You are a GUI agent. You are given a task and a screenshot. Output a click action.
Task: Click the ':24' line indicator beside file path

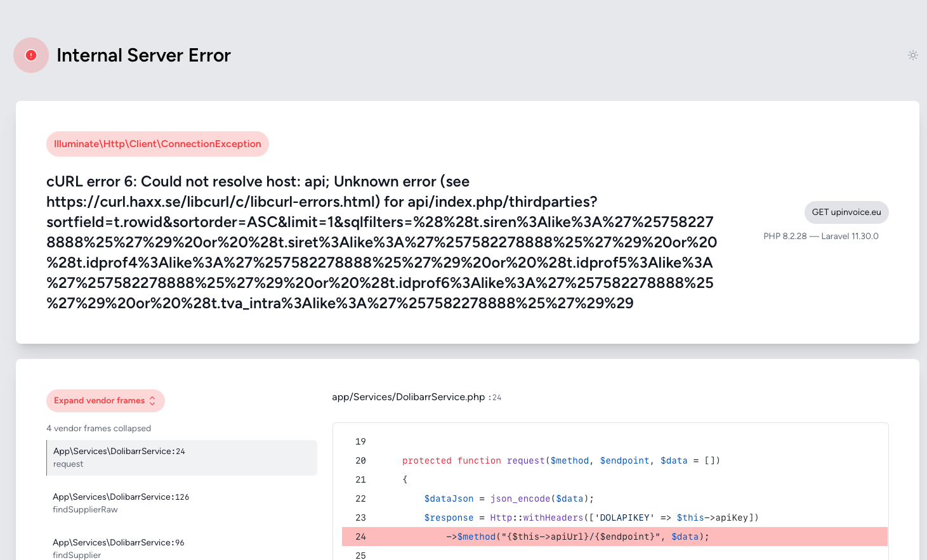coord(495,398)
